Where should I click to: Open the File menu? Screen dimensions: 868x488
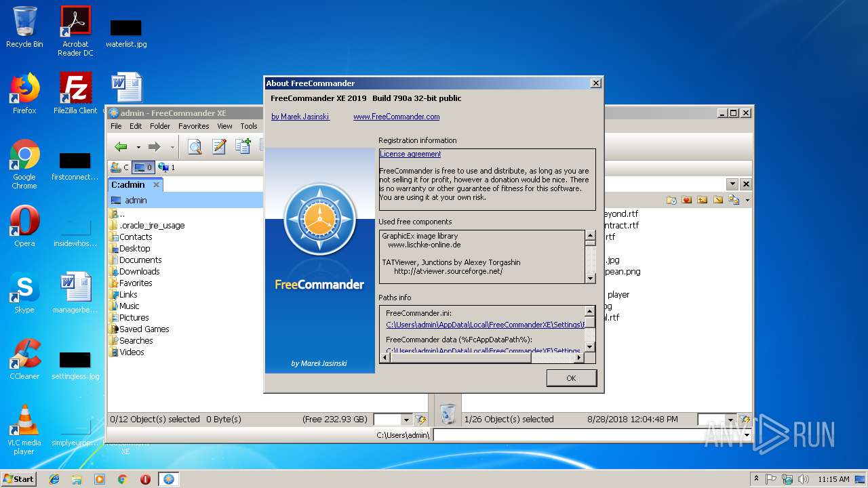(x=116, y=126)
